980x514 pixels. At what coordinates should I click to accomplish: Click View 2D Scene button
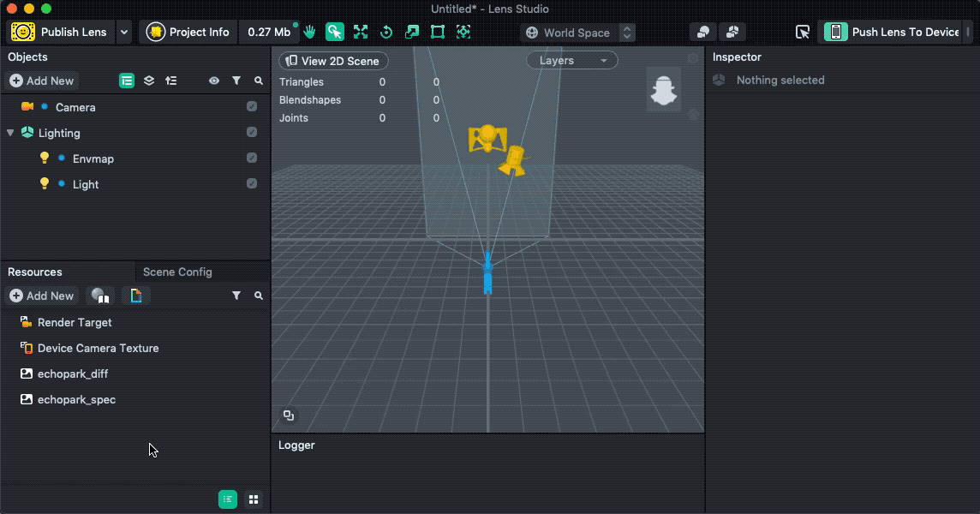click(333, 61)
